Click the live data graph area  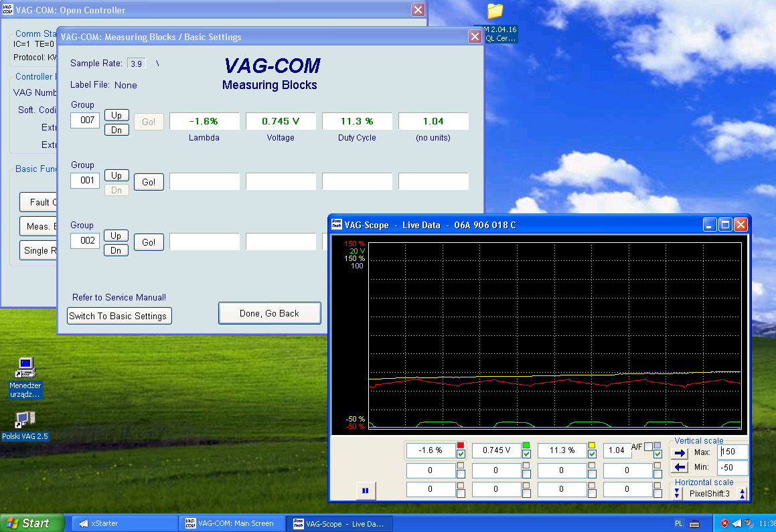tap(555, 335)
